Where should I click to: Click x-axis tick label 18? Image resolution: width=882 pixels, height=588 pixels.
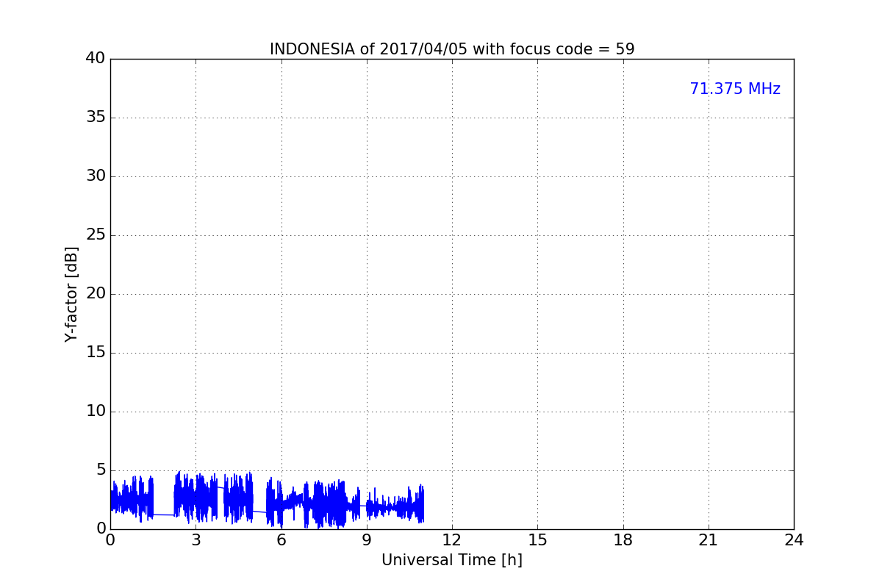[x=623, y=540]
